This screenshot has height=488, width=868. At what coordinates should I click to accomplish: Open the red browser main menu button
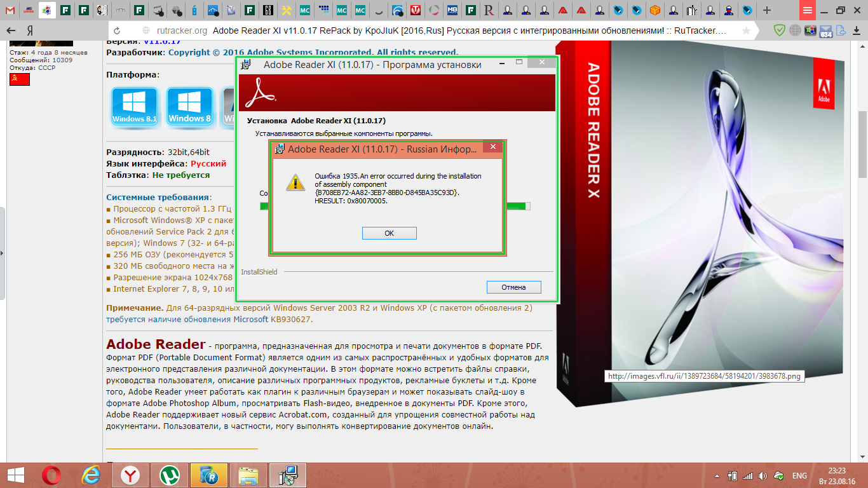click(807, 10)
